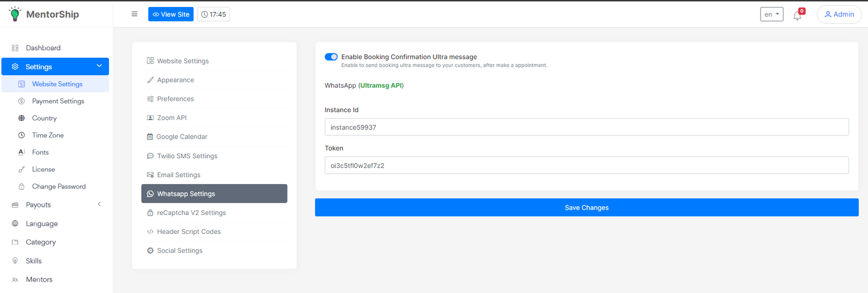This screenshot has width=868, height=293.
Task: Select Email Settings from settings list
Action: coord(178,175)
